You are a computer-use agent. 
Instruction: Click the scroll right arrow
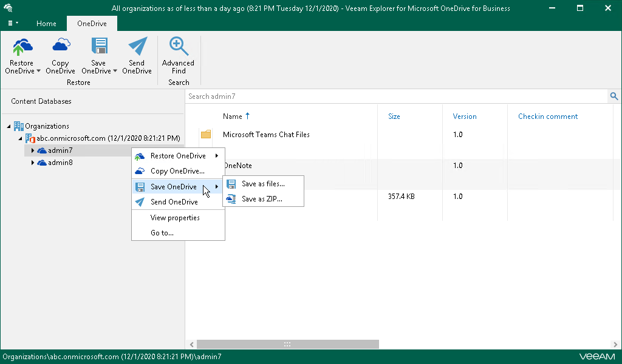point(615,345)
